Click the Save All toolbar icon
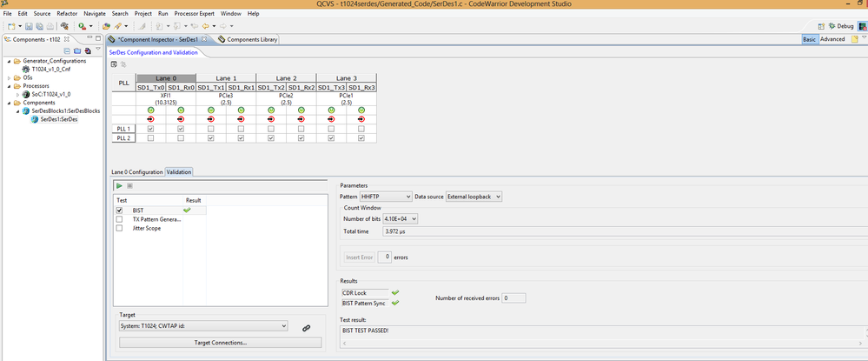 pyautogui.click(x=39, y=26)
